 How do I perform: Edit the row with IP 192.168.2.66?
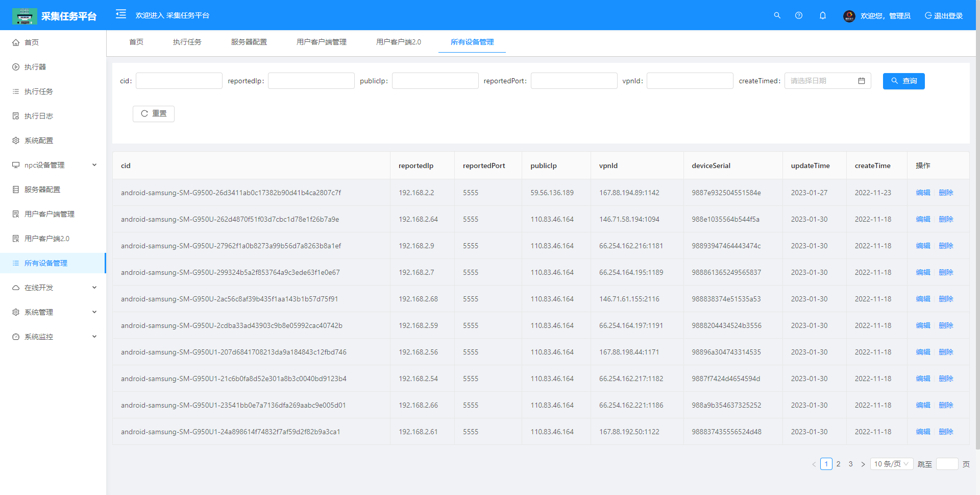pyautogui.click(x=923, y=405)
